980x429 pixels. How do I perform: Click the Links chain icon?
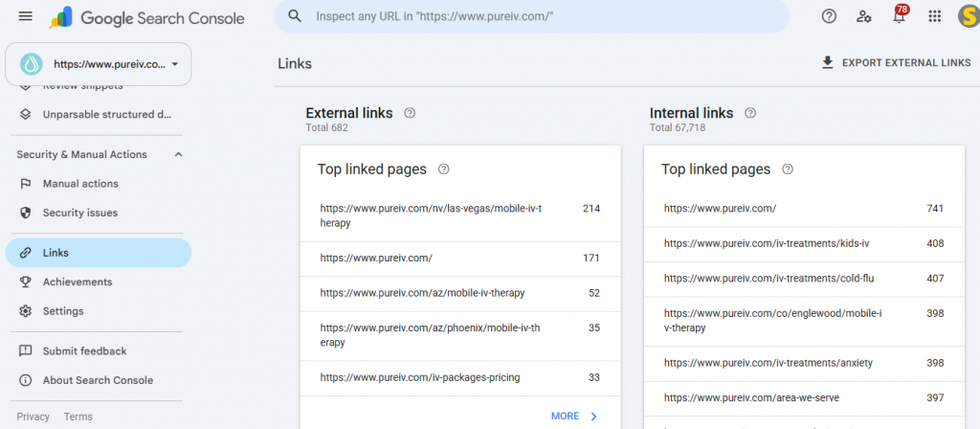pyautogui.click(x=25, y=253)
